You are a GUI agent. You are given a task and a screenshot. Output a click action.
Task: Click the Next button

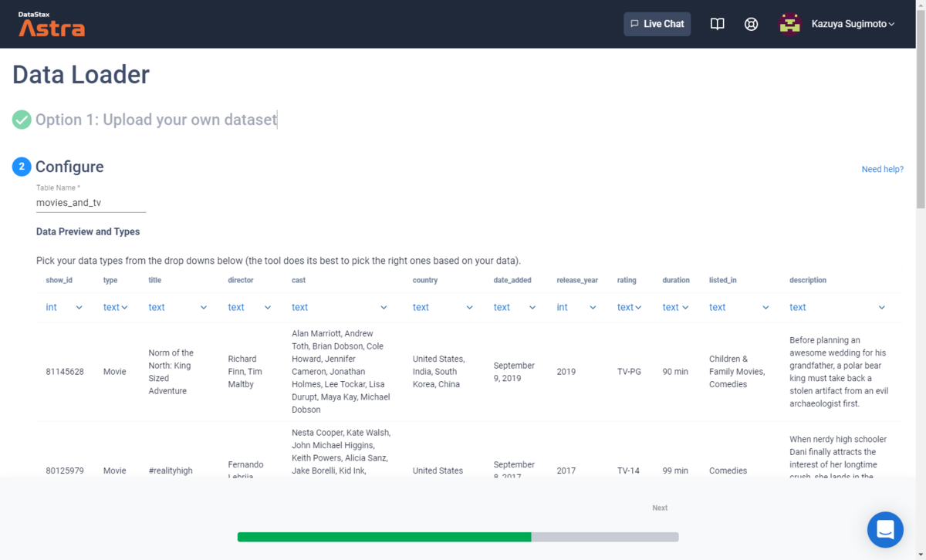[660, 508]
